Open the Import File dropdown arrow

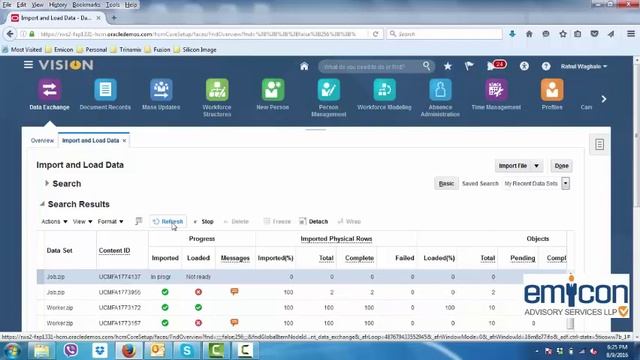tap(536, 166)
